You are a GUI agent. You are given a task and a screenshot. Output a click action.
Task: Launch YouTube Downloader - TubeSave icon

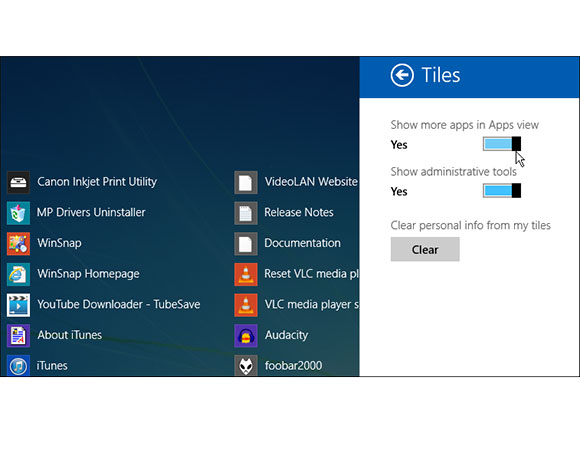pyautogui.click(x=18, y=305)
